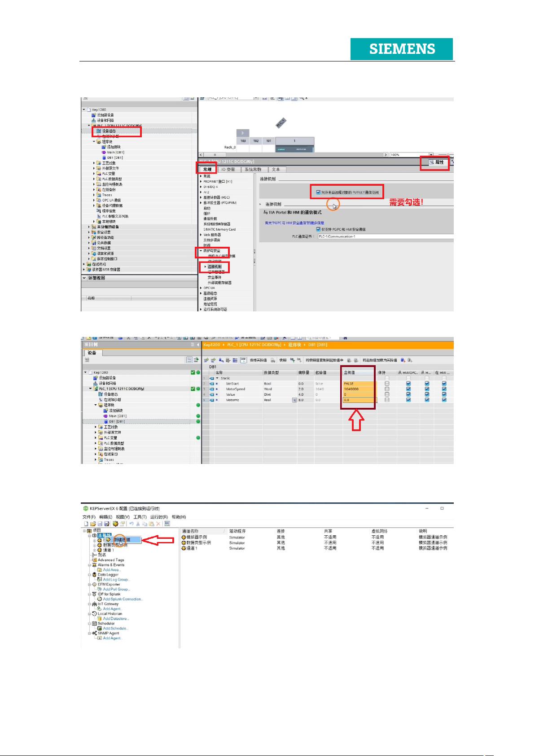Screen dimensions: 535x756
Task: Toggle 保持 checkbox for MotorHz row
Action: click(387, 400)
